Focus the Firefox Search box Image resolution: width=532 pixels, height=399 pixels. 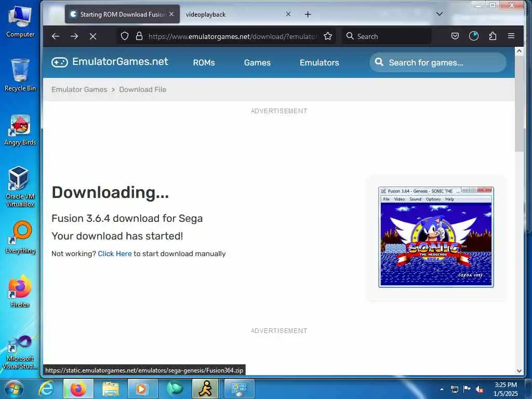click(x=387, y=36)
